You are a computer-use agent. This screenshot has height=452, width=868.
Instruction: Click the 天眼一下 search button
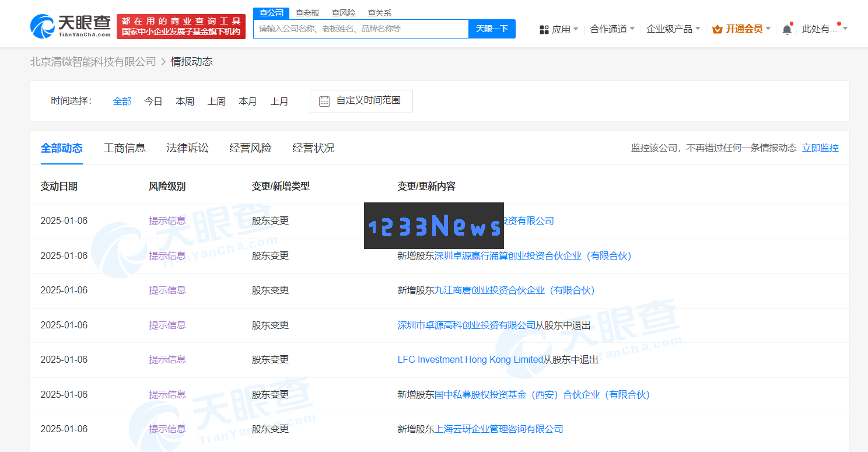click(x=492, y=29)
